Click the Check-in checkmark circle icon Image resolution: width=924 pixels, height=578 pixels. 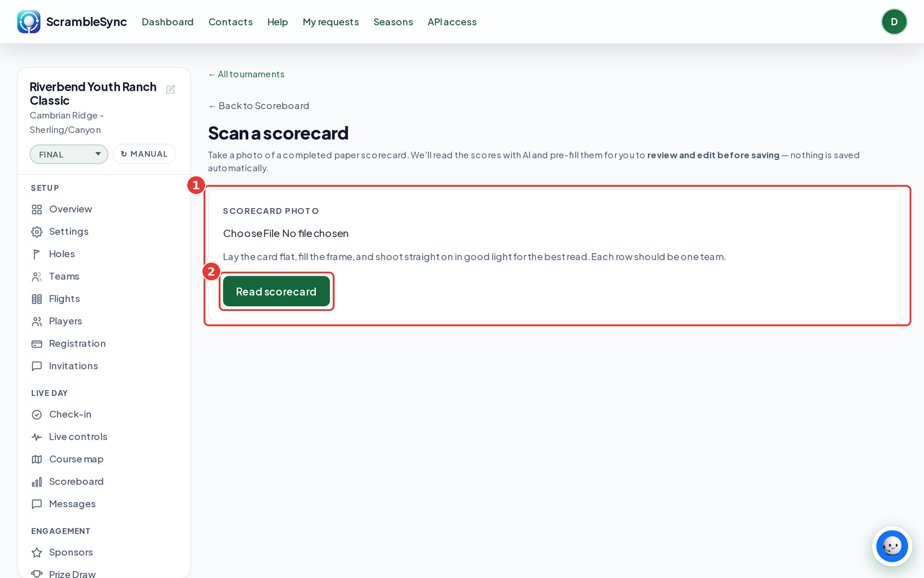[x=37, y=414]
